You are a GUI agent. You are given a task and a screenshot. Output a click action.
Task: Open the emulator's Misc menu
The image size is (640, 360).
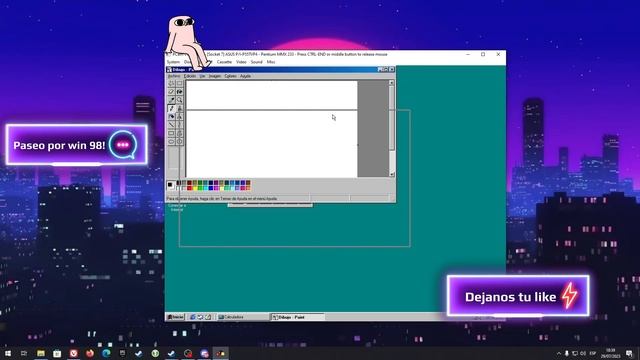click(x=271, y=62)
